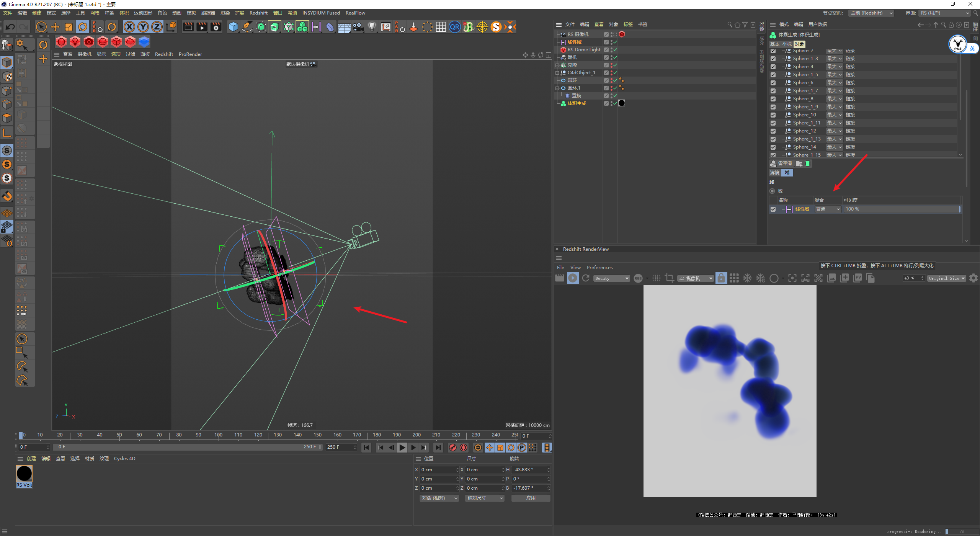The width and height of the screenshot is (980, 536).
Task: Select the Scale tool icon
Action: [x=69, y=27]
